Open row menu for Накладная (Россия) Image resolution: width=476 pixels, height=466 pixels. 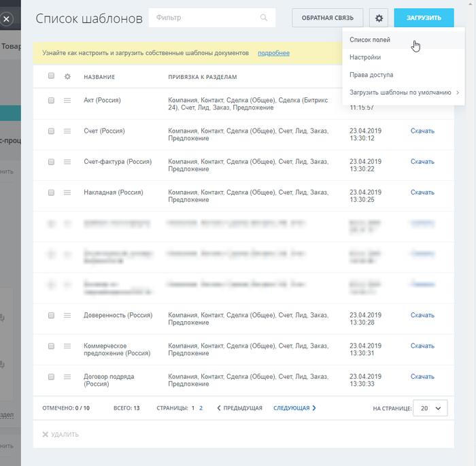(x=67, y=193)
